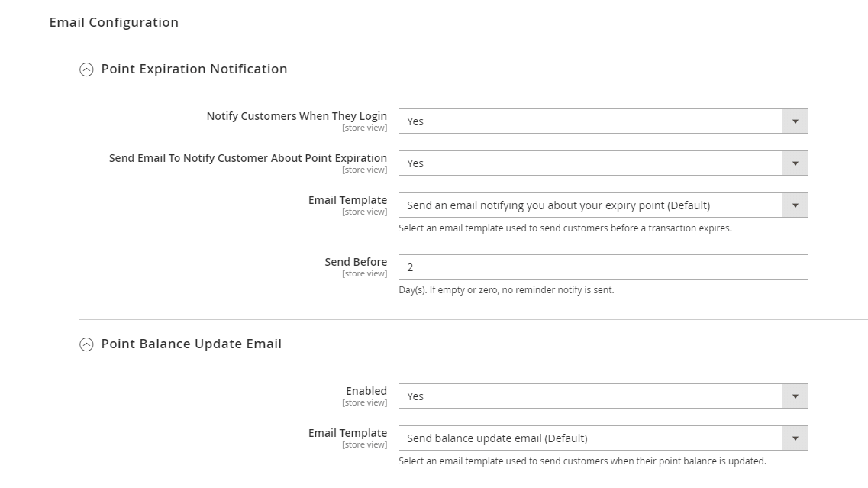Image resolution: width=868 pixels, height=488 pixels.
Task: Click arrow of Send Email To Notify dropdown
Action: [795, 163]
